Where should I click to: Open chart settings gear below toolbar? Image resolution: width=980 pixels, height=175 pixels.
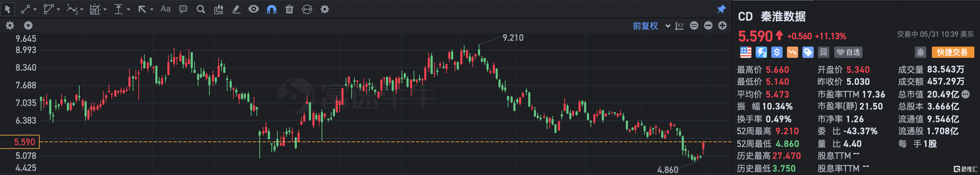coord(10,25)
